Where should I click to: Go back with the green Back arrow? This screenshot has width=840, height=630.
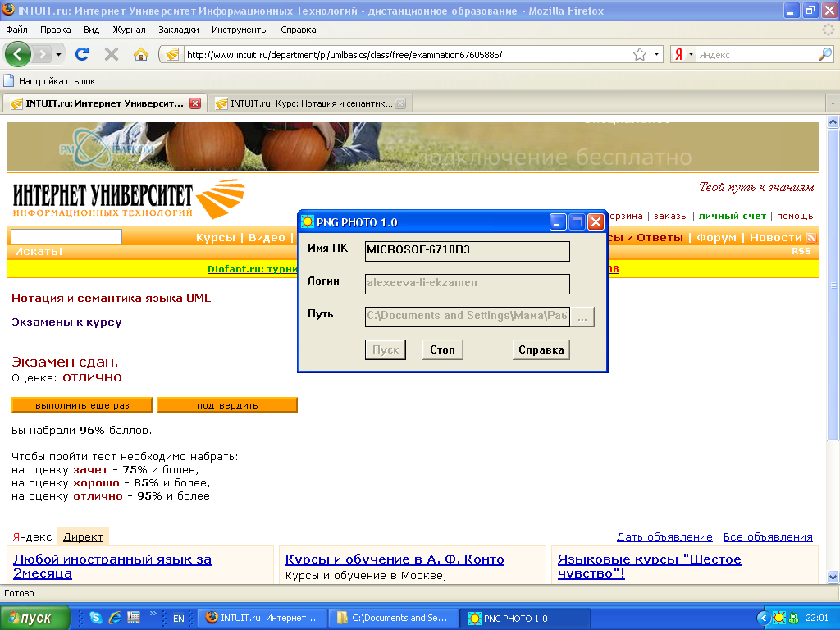(17, 54)
